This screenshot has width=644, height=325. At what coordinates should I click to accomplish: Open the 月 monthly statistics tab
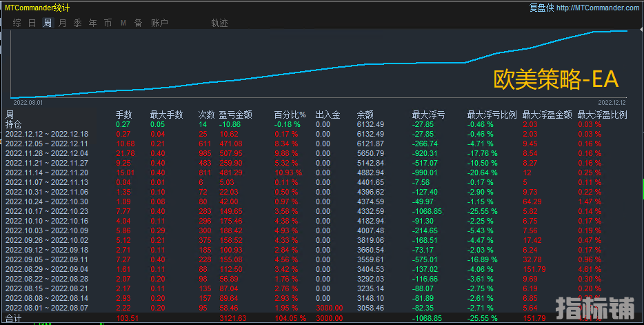[x=63, y=23]
